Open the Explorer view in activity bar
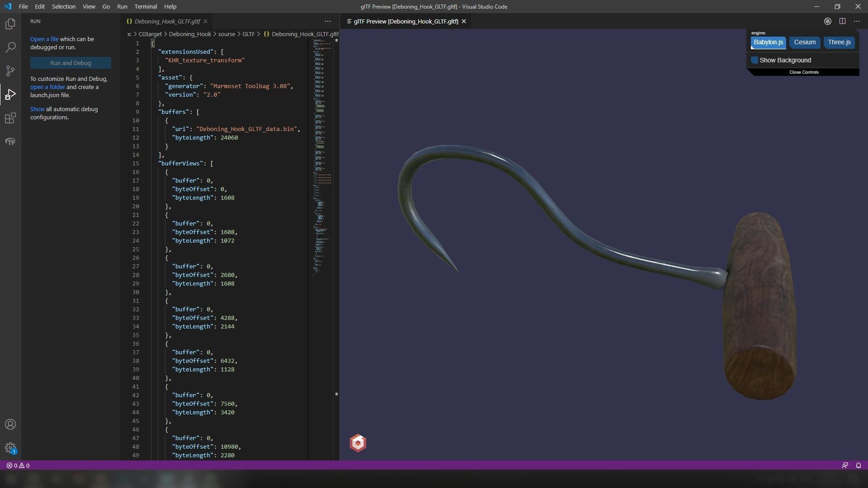 (x=10, y=24)
